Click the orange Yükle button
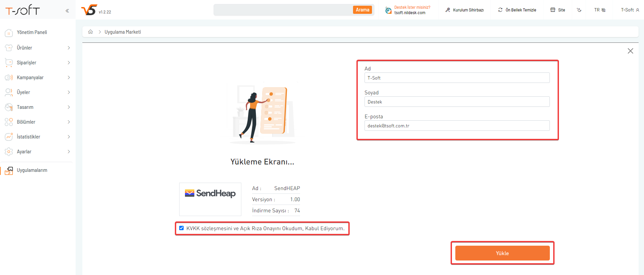The image size is (644, 275). click(502, 253)
